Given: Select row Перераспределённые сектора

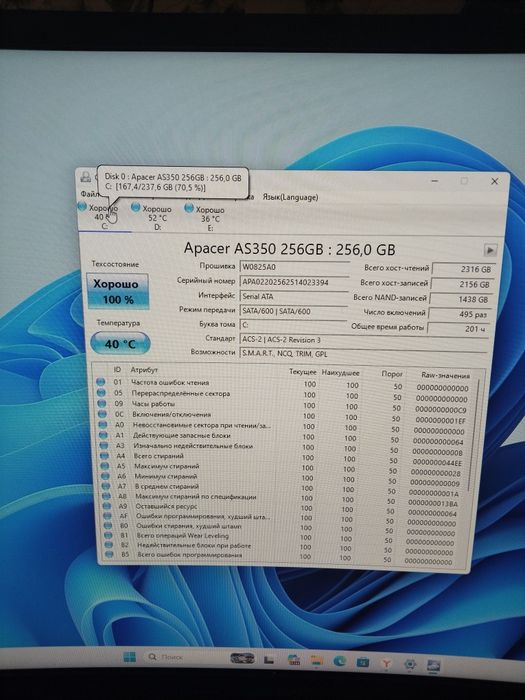Looking at the screenshot, I should coord(284,396).
